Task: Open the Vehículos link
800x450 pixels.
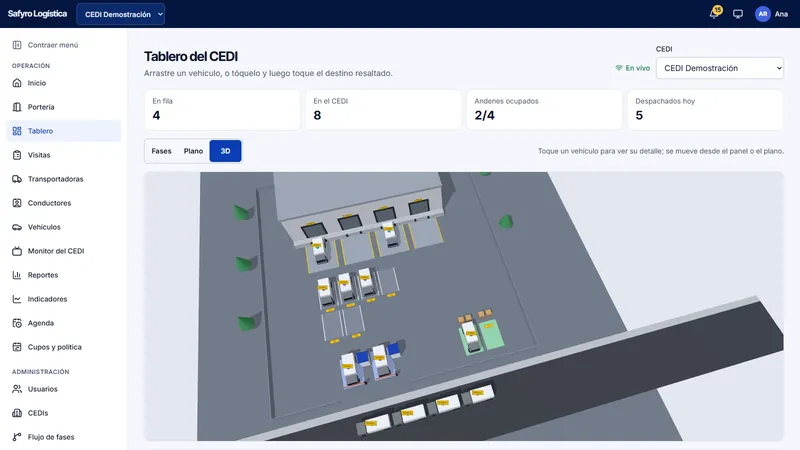Action: (44, 227)
